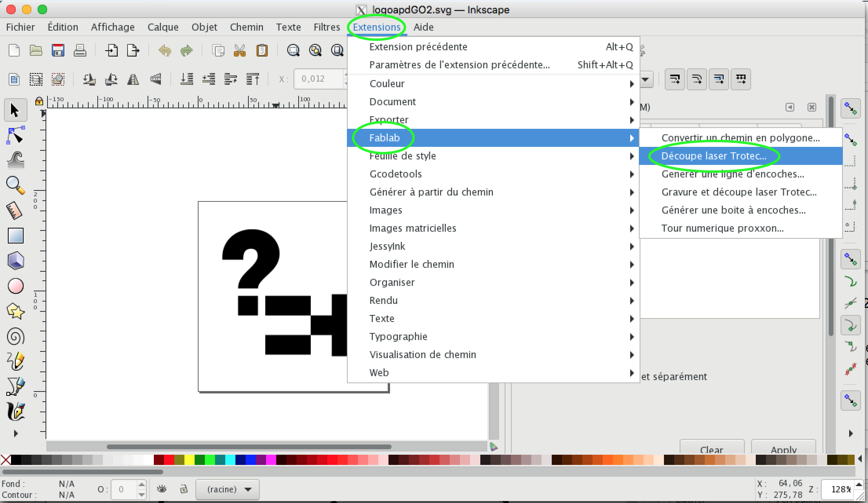
Task: Click the Open folder icon
Action: pos(36,50)
